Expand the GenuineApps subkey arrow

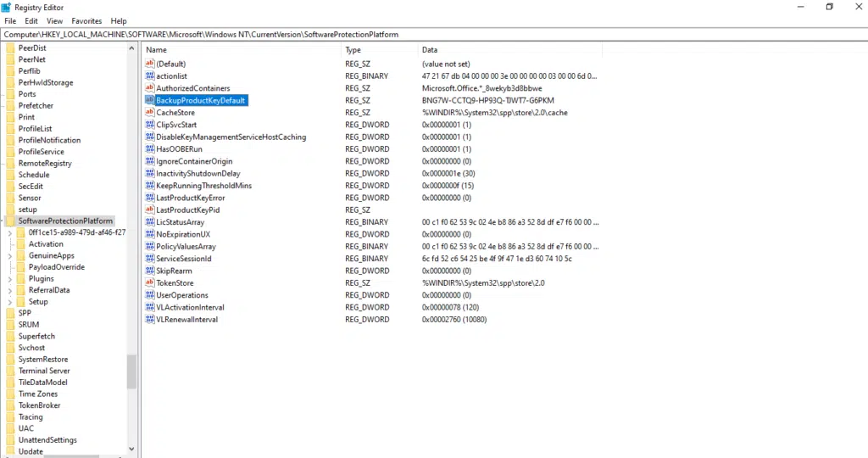[9, 256]
